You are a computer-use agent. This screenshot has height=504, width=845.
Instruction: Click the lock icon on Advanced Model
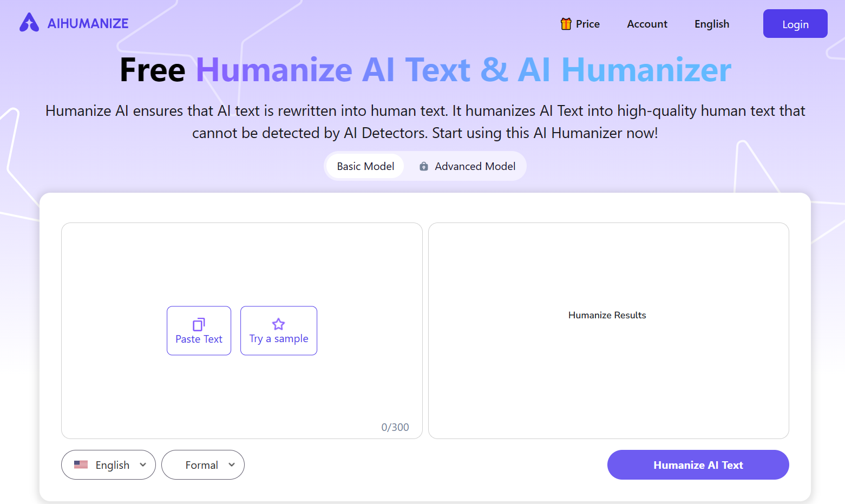[x=424, y=166]
